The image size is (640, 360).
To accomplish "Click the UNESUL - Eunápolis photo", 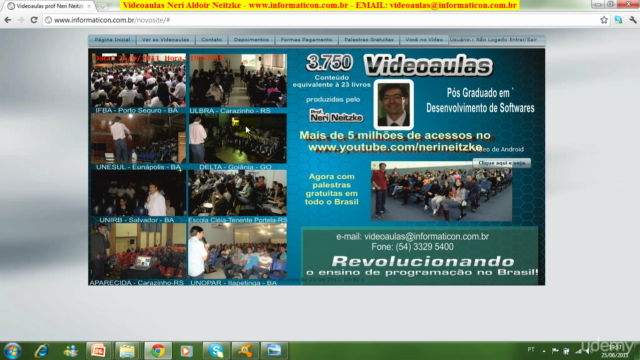I will pos(138,139).
